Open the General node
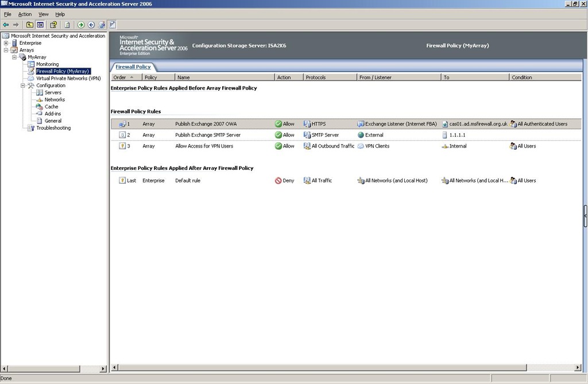Viewport: 588px width, 384px height. pyautogui.click(x=53, y=121)
